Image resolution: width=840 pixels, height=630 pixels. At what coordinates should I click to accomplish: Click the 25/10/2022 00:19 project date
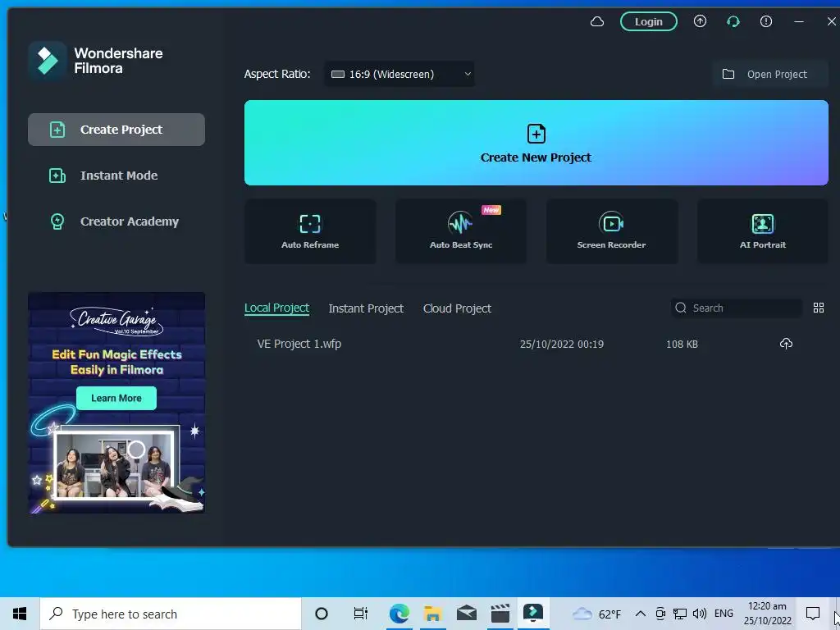[561, 345]
